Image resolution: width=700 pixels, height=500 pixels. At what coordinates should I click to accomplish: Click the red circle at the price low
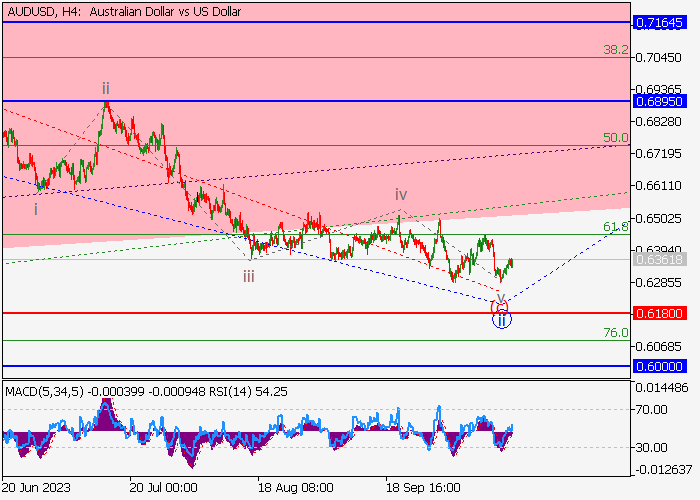pyautogui.click(x=501, y=305)
